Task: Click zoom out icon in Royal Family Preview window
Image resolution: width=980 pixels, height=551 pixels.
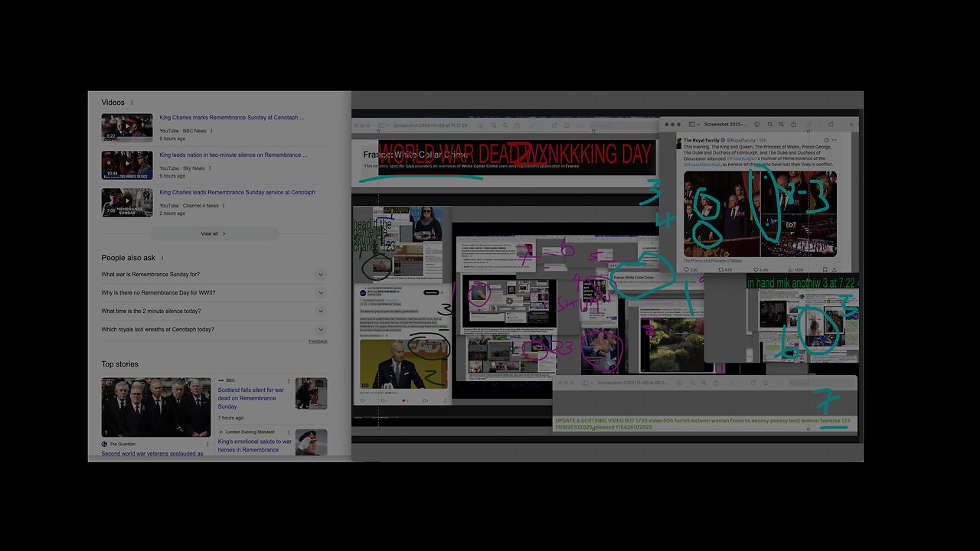Action: tap(770, 124)
